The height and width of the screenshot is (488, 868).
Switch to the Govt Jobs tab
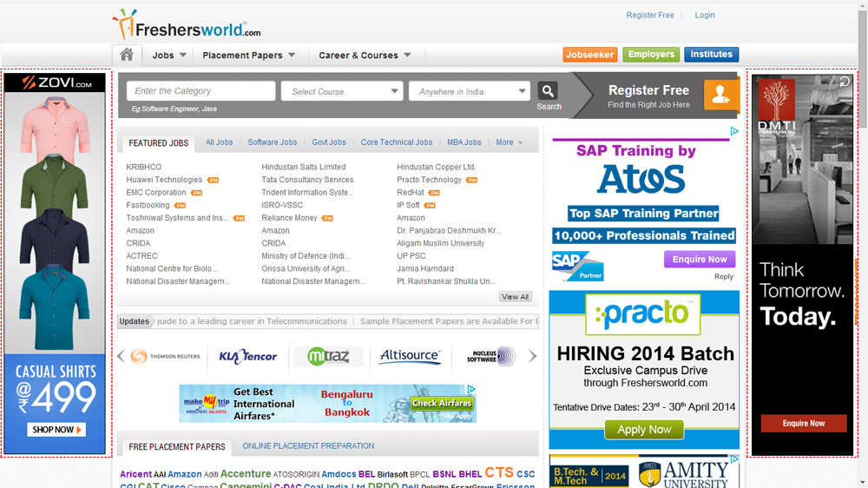(329, 142)
